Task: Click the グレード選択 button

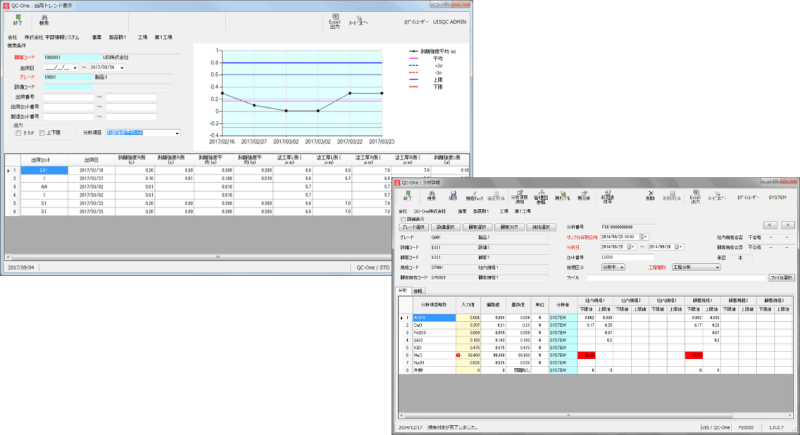Action: tap(416, 226)
